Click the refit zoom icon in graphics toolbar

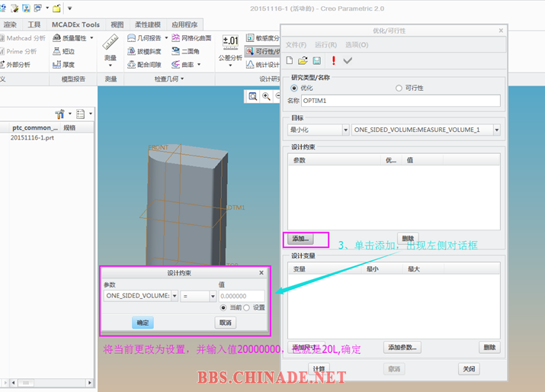(x=253, y=96)
